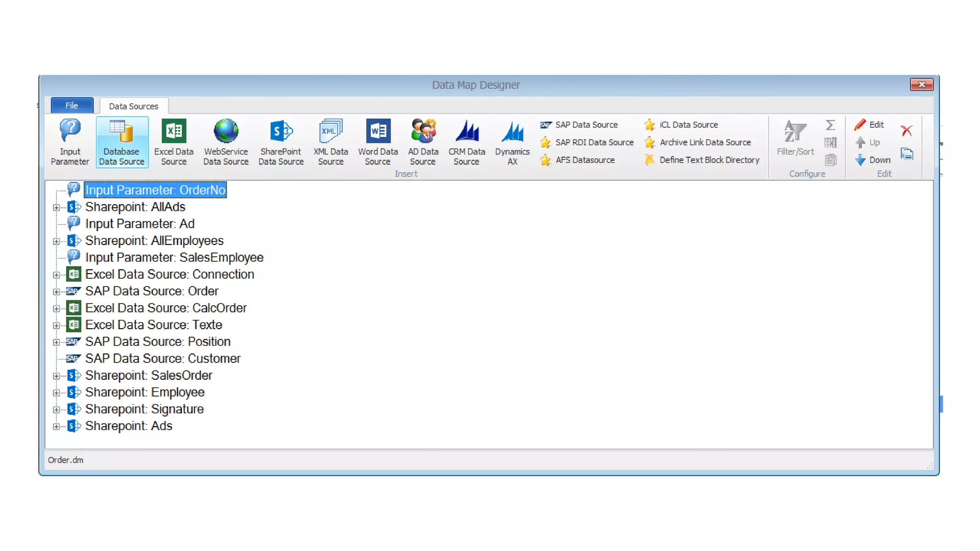Viewport: 980px width, 551px height.
Task: Switch to the Data Sources tab
Action: point(133,106)
